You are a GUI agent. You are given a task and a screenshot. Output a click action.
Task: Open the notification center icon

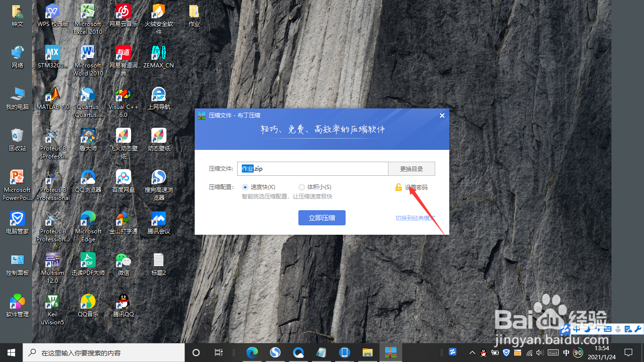[628, 353]
